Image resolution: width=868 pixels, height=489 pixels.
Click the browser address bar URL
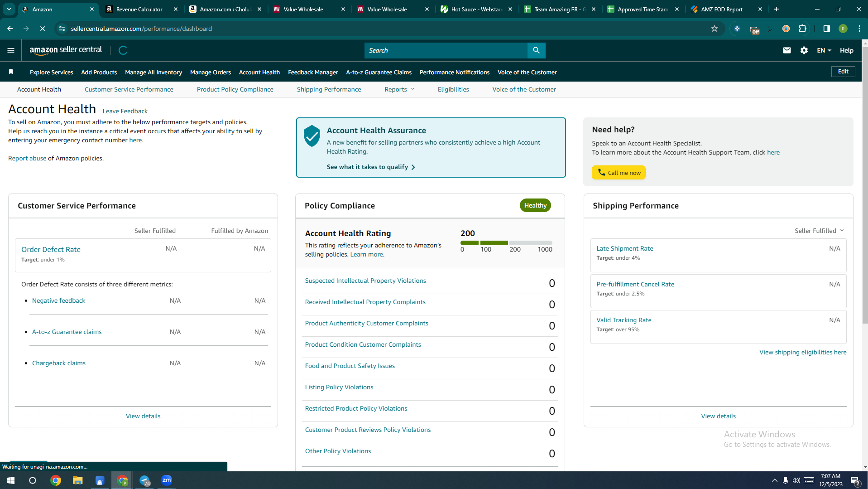click(141, 29)
